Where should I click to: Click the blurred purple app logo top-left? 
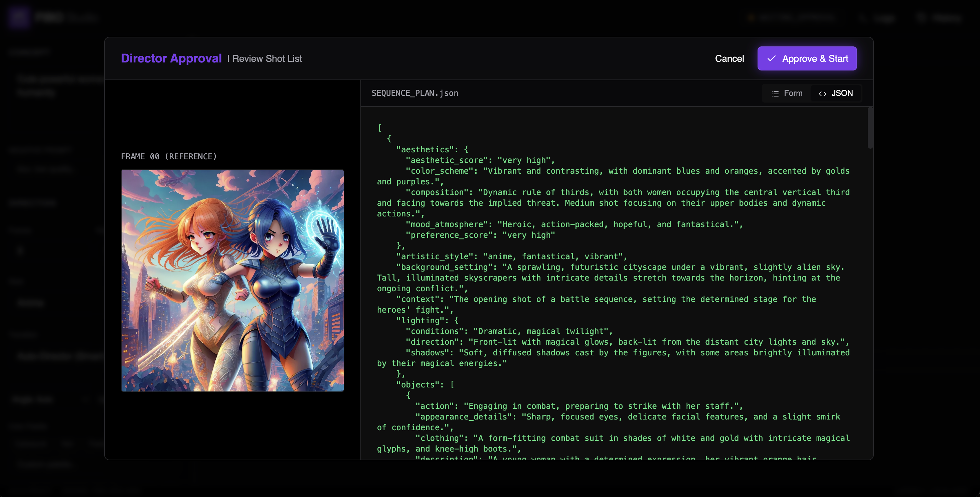[x=19, y=17]
